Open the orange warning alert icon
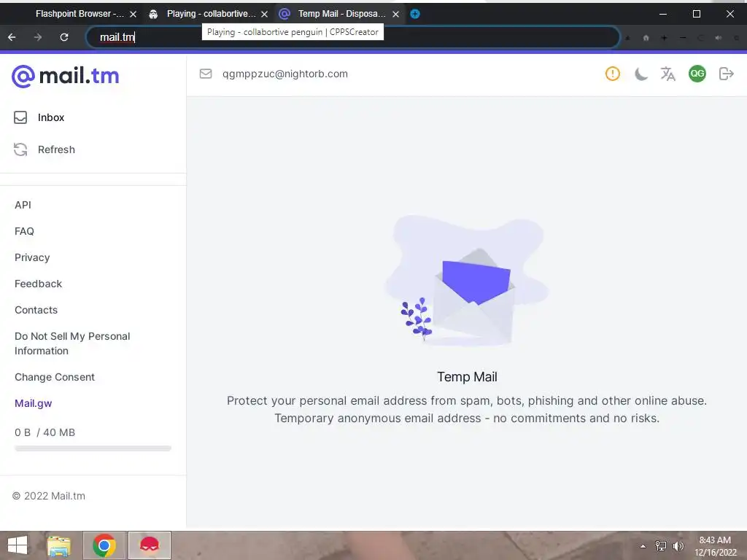747x560 pixels. pos(612,74)
